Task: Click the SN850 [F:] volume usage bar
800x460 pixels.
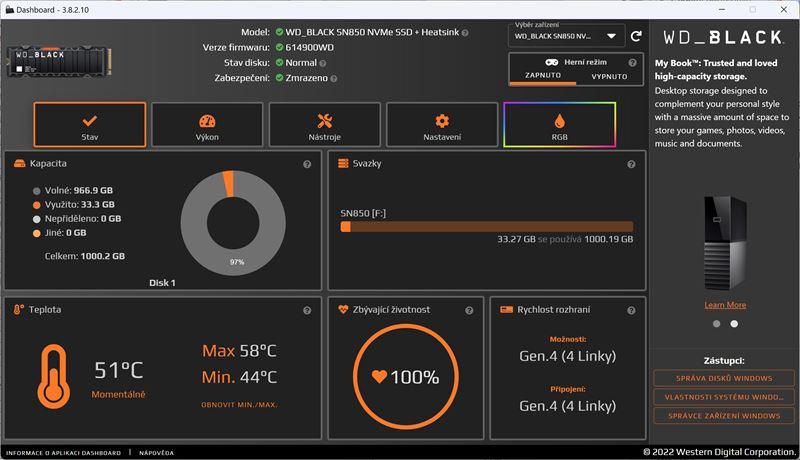Action: point(487,227)
